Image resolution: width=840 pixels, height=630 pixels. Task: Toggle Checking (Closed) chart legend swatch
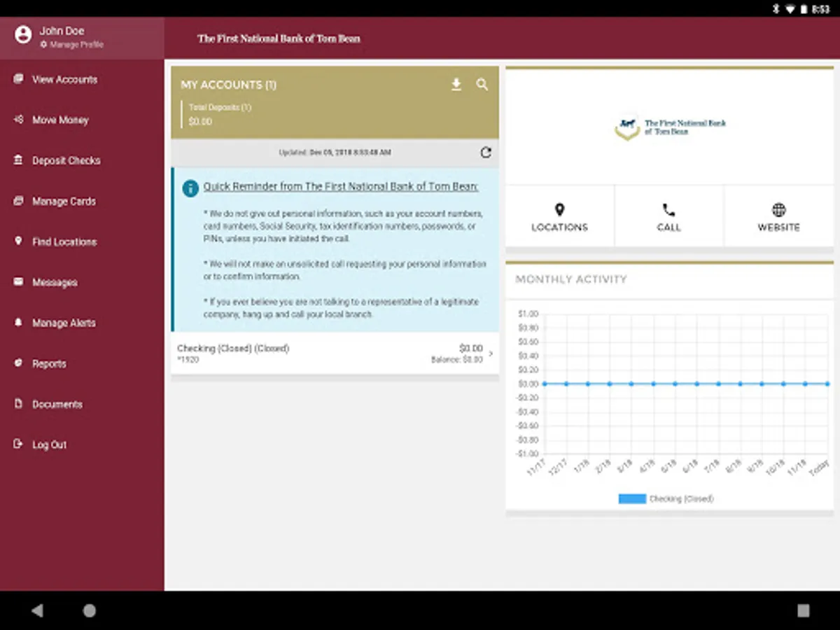tap(632, 499)
